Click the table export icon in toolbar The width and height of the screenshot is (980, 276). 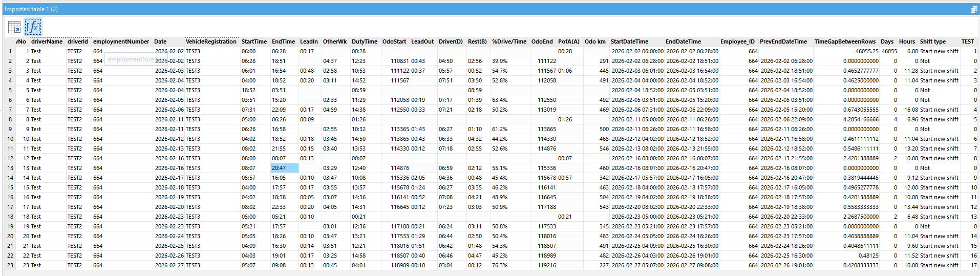coord(14,27)
